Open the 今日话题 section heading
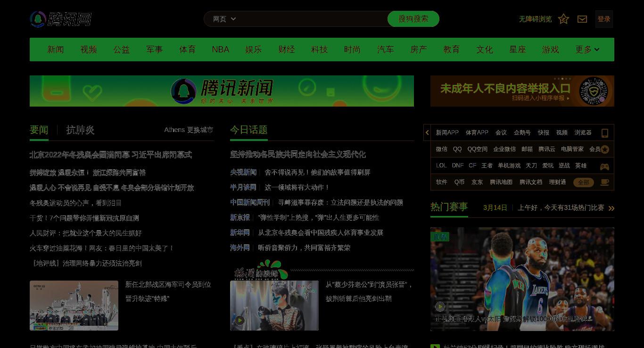The image size is (644, 348). [249, 130]
